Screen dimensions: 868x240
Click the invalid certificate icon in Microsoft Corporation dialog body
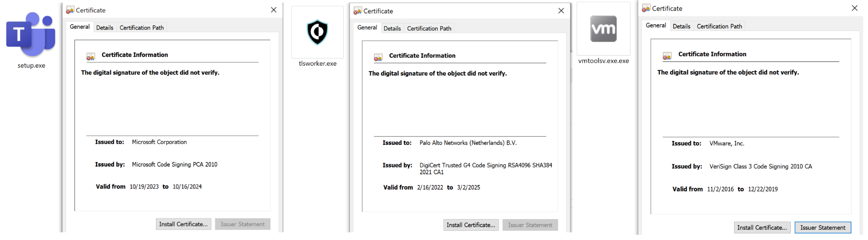91,56
